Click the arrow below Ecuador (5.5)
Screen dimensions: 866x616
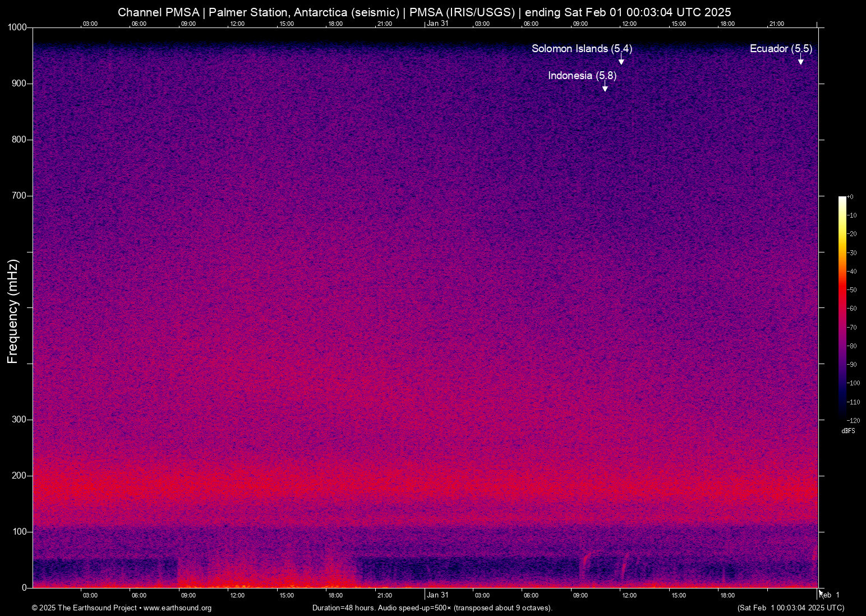800,61
